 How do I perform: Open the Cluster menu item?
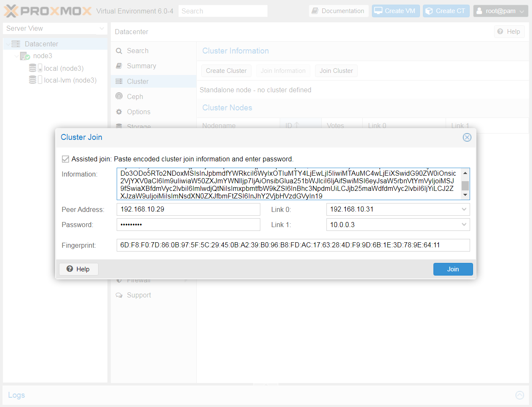(x=153, y=81)
